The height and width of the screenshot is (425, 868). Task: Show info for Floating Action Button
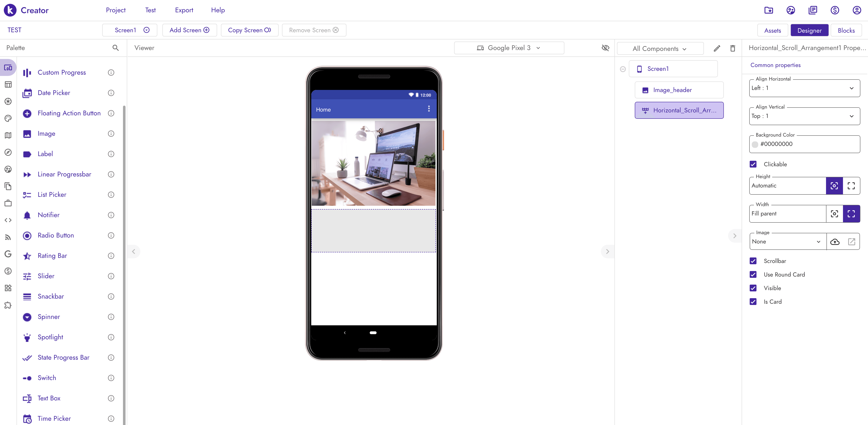pyautogui.click(x=111, y=113)
